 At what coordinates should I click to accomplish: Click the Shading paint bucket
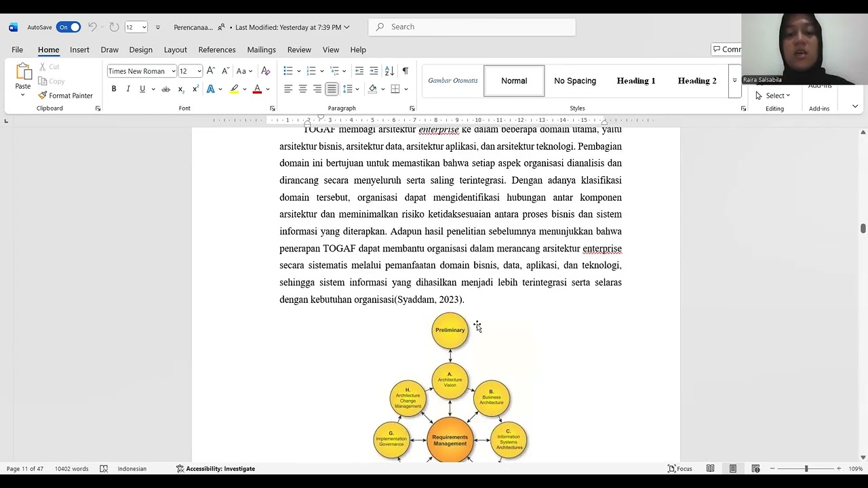click(x=372, y=89)
